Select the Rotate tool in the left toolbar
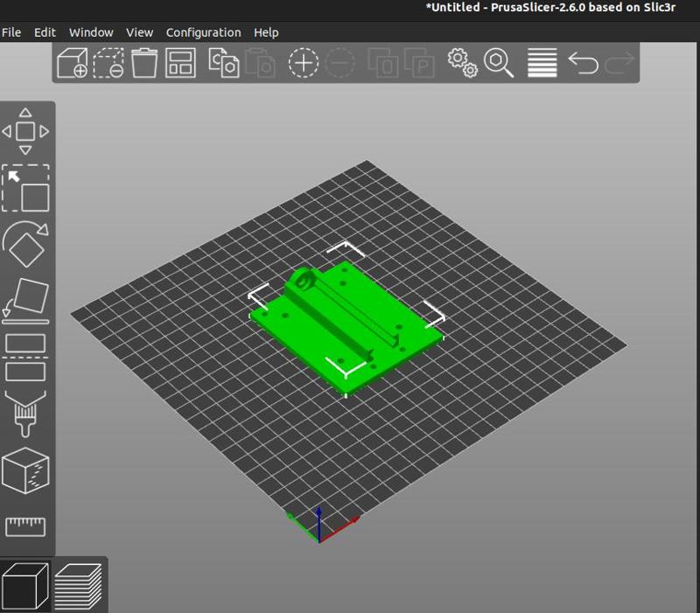700x613 pixels. tap(25, 244)
